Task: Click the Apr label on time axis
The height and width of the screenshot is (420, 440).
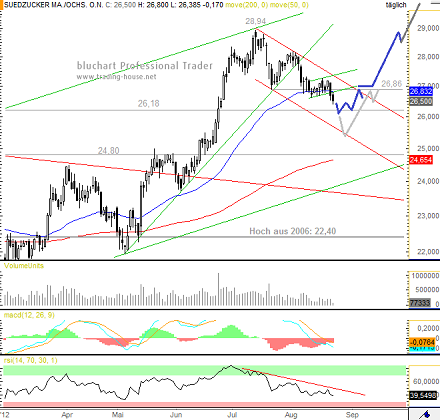Action: (x=67, y=415)
